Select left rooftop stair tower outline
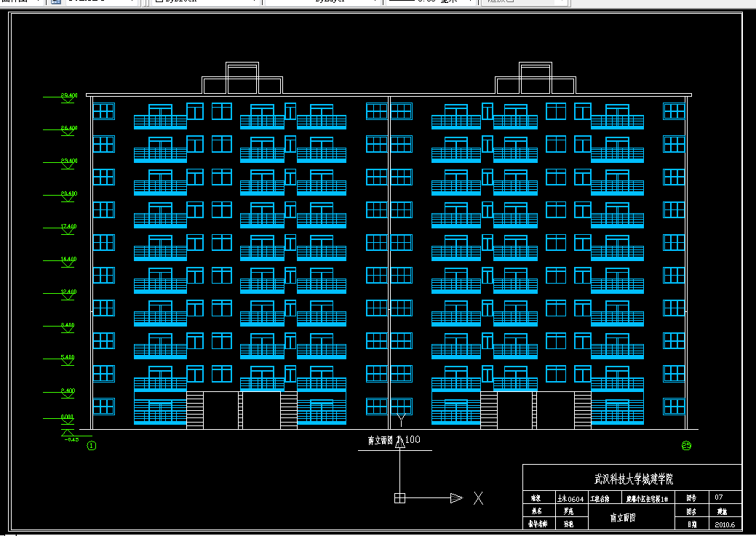 tap(242, 78)
